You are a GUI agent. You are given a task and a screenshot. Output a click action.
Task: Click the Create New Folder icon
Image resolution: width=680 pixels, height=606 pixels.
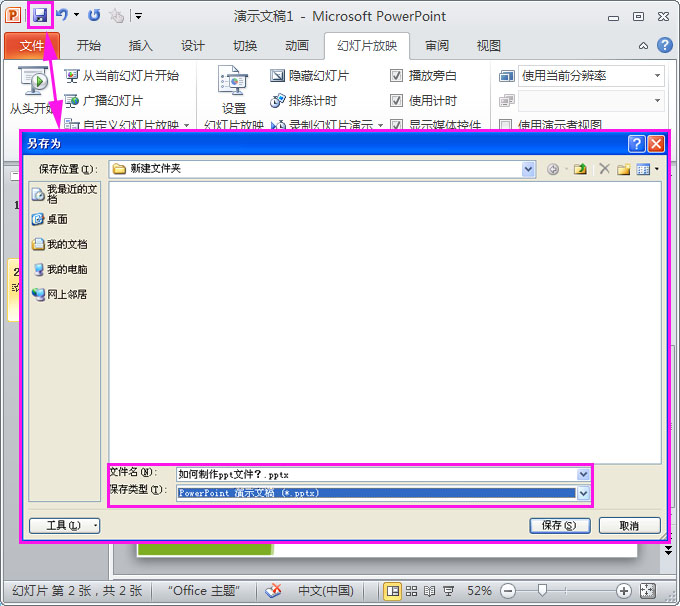click(x=624, y=169)
